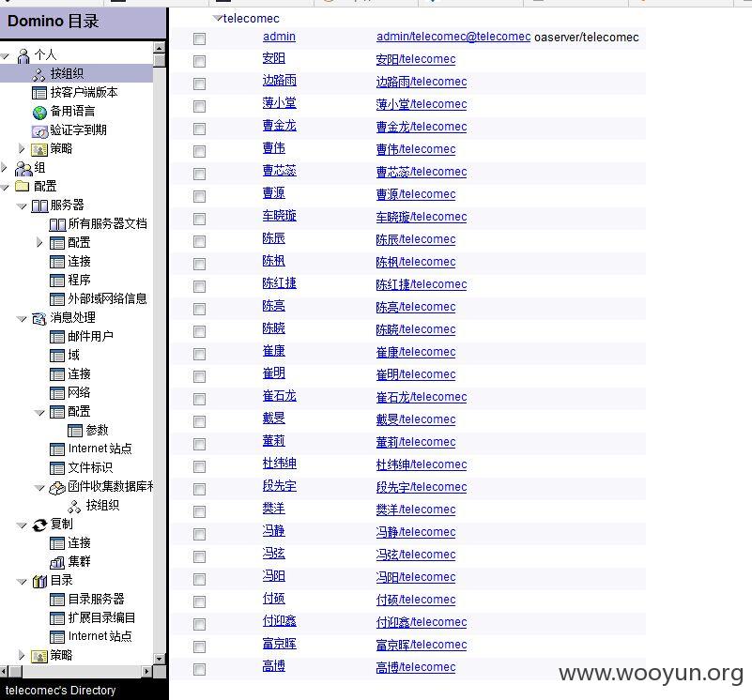The height and width of the screenshot is (700, 752).
Task: Click the bottom 策略 policy icon
Action: [38, 656]
